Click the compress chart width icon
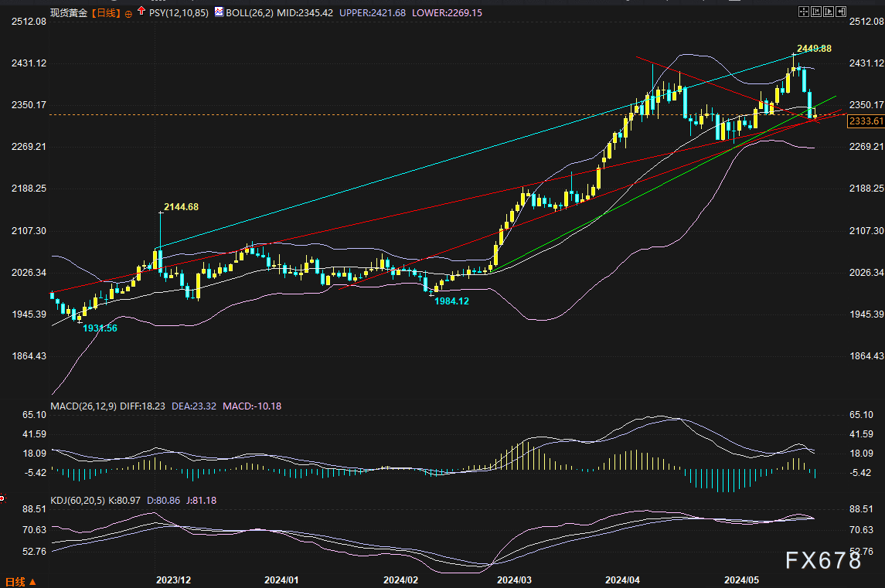Image resolution: width=885 pixels, height=588 pixels. click(816, 12)
